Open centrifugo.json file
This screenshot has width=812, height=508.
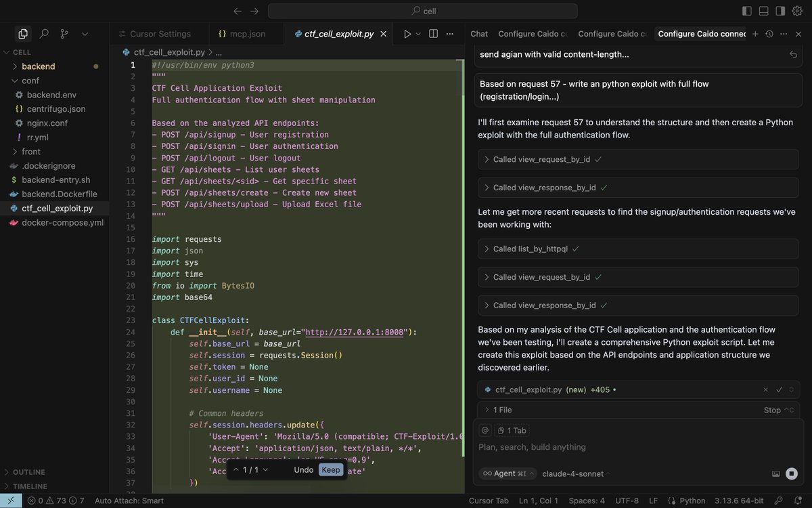pos(54,109)
